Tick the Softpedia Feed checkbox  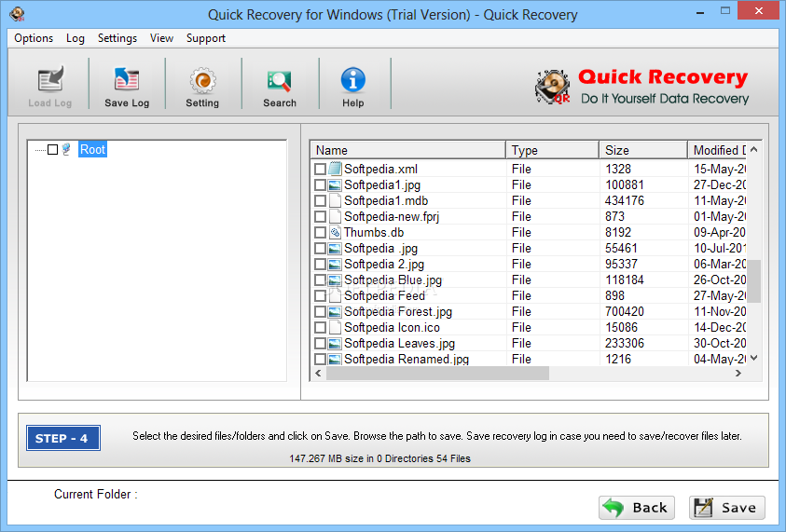coord(321,296)
